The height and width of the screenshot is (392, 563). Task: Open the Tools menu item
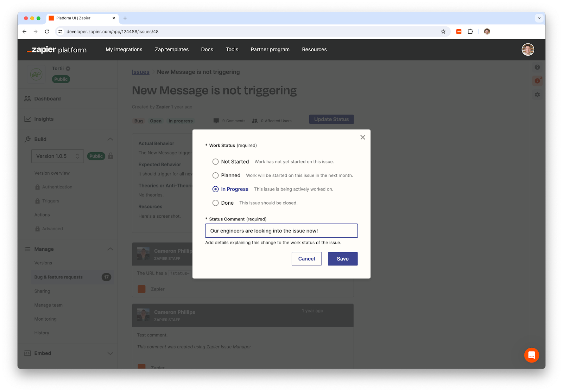coord(232,50)
